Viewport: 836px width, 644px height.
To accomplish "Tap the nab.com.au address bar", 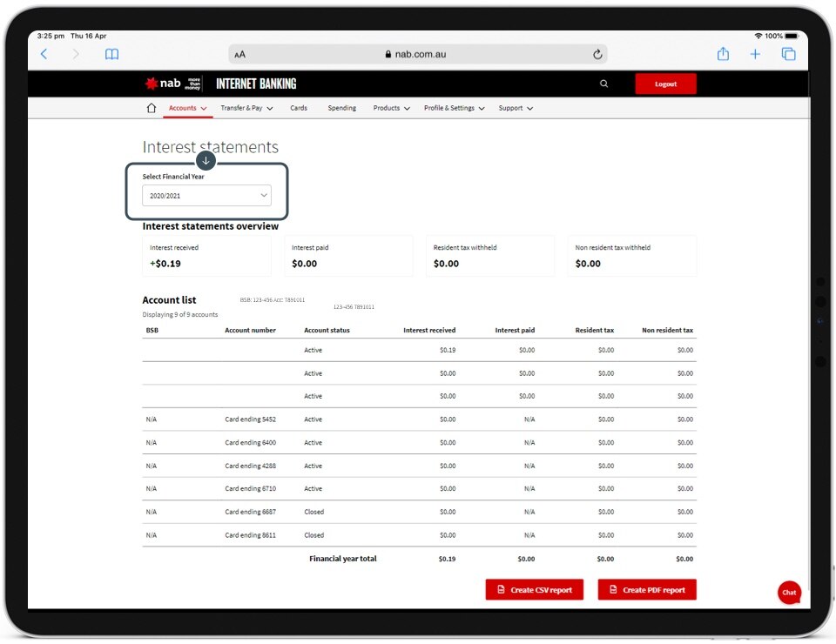I will (416, 54).
